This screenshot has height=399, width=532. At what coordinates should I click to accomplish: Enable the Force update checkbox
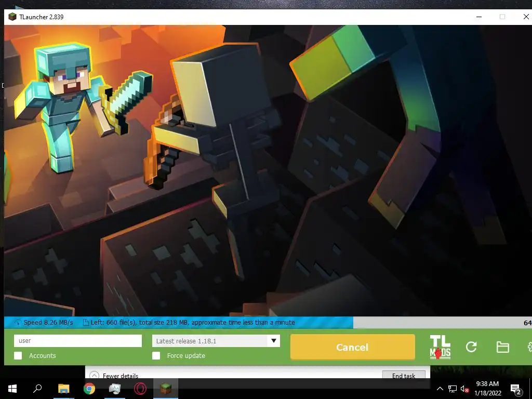click(x=156, y=355)
